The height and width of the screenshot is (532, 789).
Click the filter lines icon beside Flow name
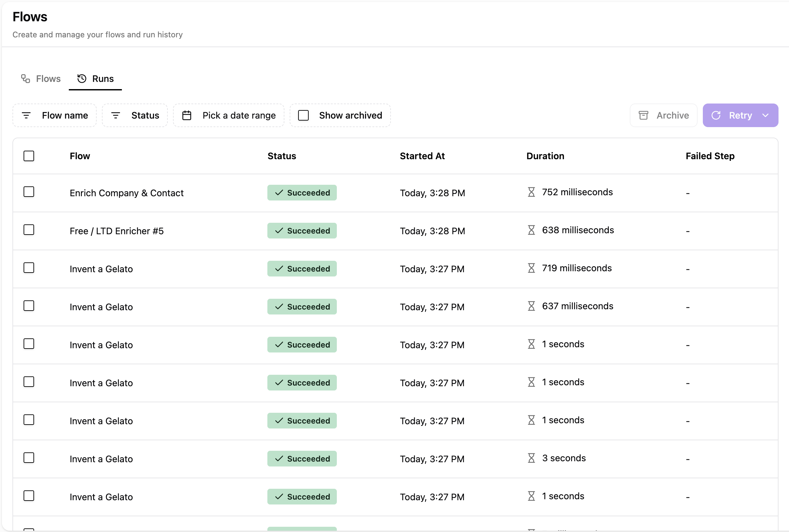27,115
